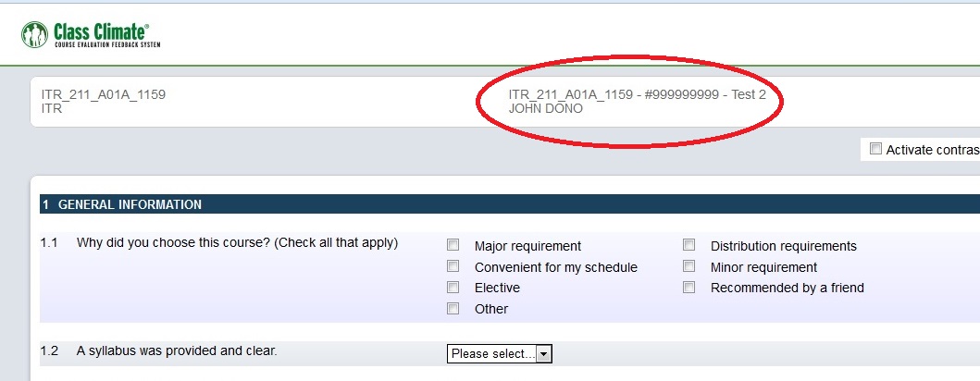Toggle the Activate contrast checkbox

pos(875,149)
